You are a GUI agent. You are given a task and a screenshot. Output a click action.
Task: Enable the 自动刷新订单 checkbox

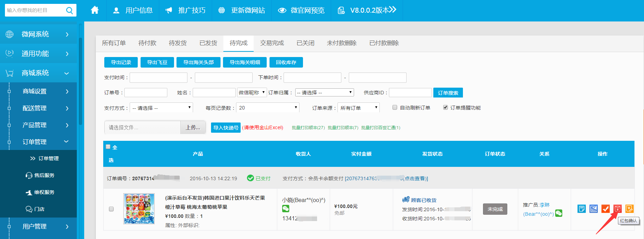(x=395, y=107)
